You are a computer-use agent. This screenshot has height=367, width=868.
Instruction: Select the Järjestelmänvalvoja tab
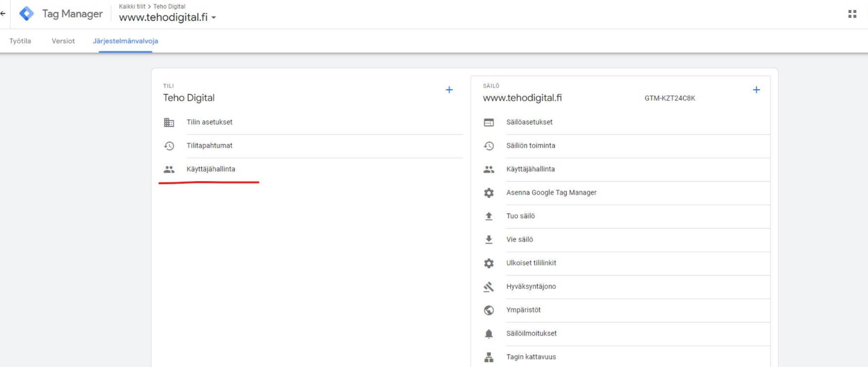pos(125,41)
